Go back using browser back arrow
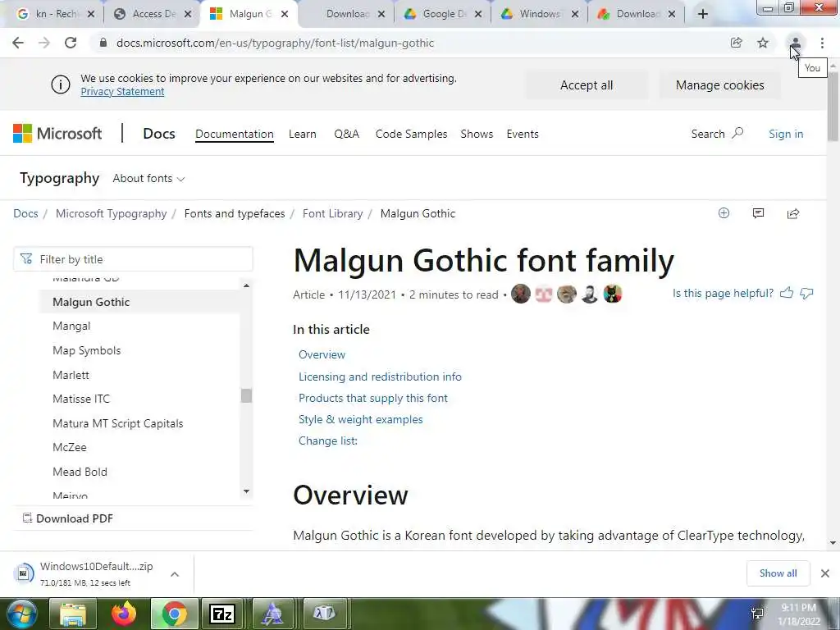Screen dimensions: 840x630 18,43
